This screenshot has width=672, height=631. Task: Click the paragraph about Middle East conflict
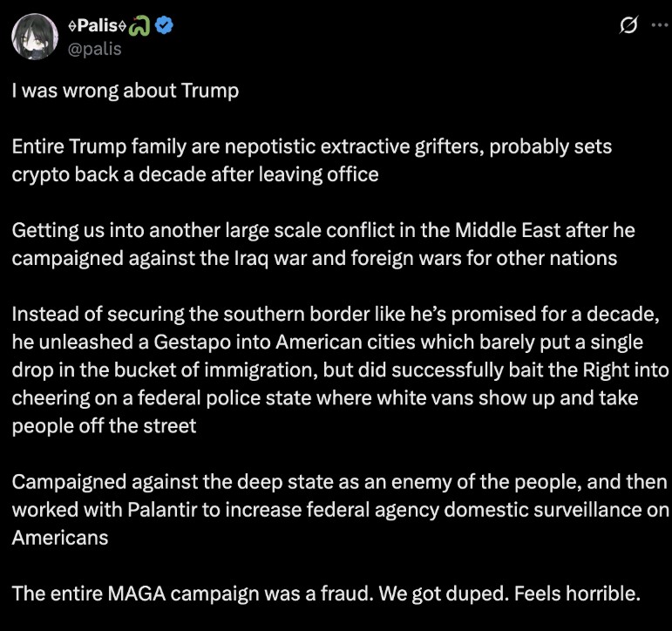[x=323, y=244]
